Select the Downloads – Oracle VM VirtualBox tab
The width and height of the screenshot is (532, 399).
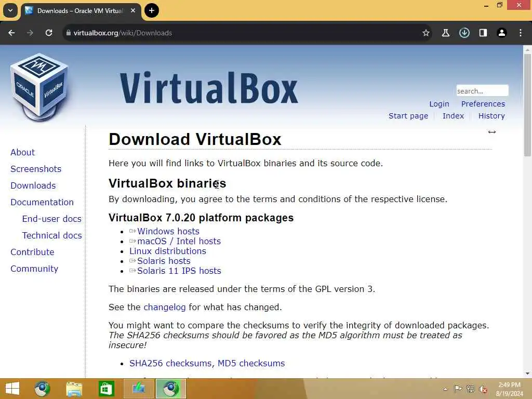coord(79,11)
